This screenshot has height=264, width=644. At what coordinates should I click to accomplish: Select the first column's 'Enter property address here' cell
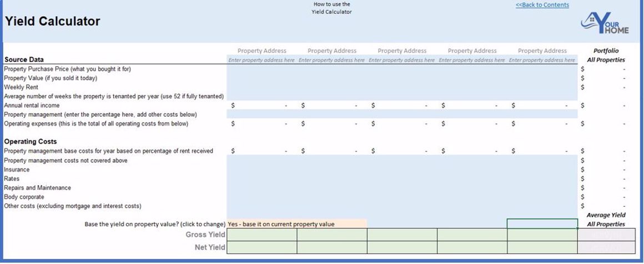tap(261, 60)
